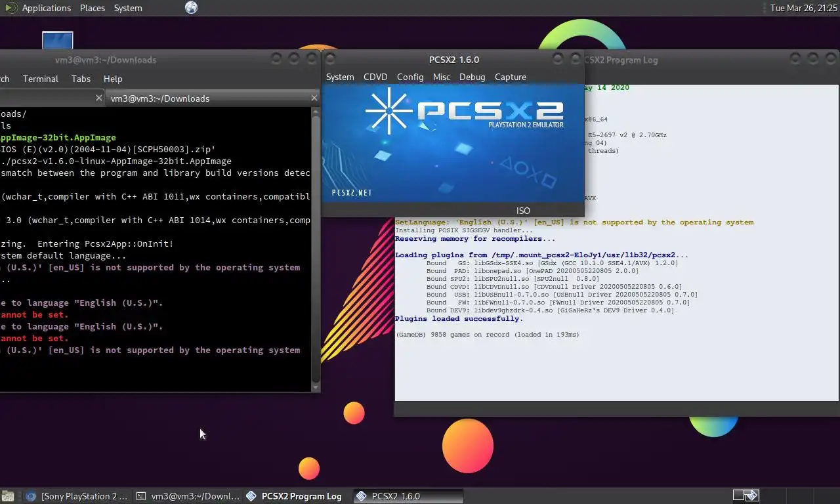Open the Debug menu in PCSX2
This screenshot has height=504, width=840.
point(472,77)
